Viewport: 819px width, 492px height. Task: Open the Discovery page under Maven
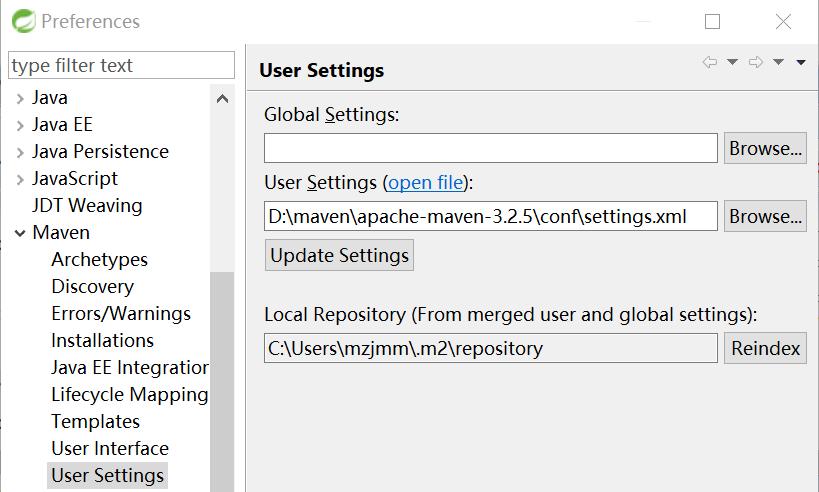point(92,287)
